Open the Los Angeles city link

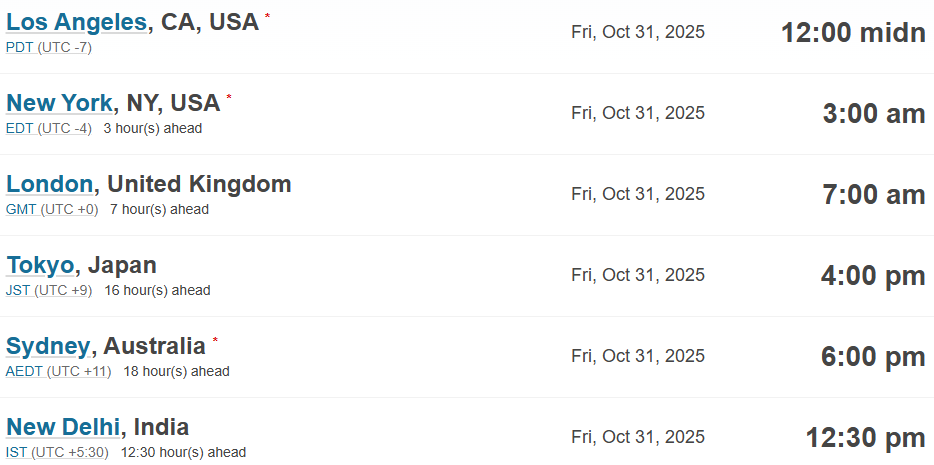76,22
